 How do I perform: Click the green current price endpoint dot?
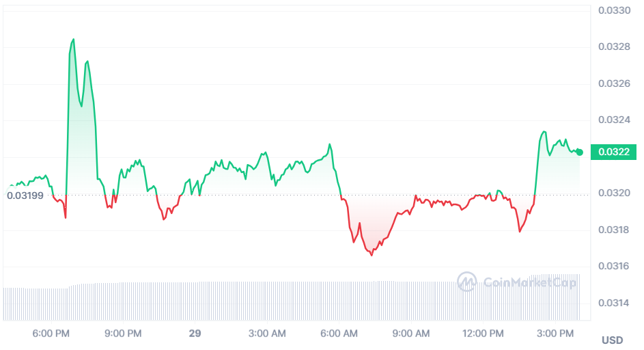[x=580, y=152]
